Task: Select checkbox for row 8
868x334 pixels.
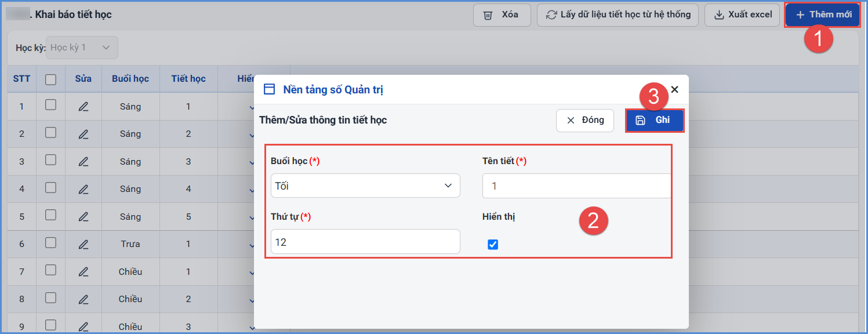Action: [x=50, y=297]
